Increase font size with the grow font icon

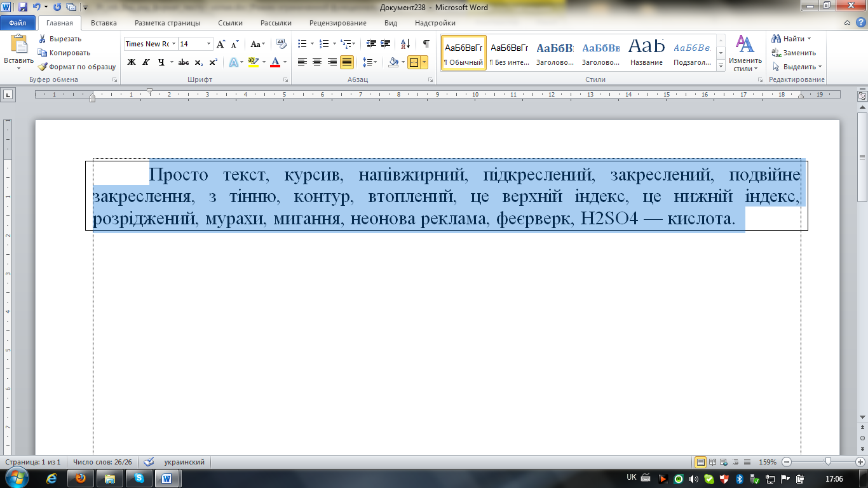pos(220,44)
